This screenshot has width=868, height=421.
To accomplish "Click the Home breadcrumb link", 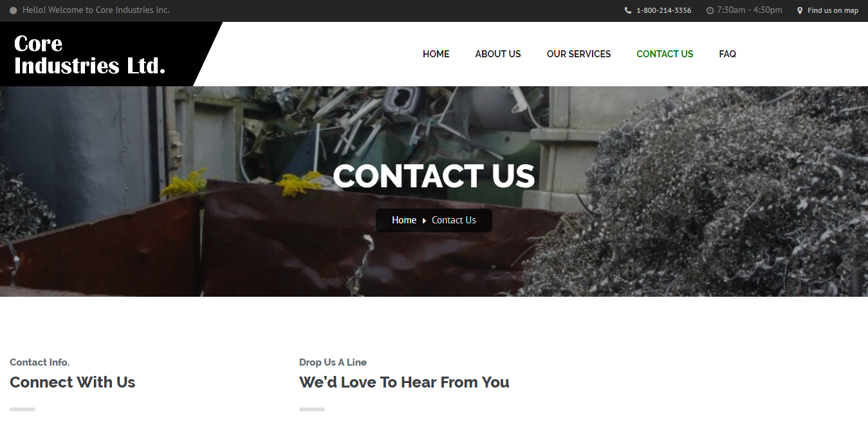I will 404,220.
